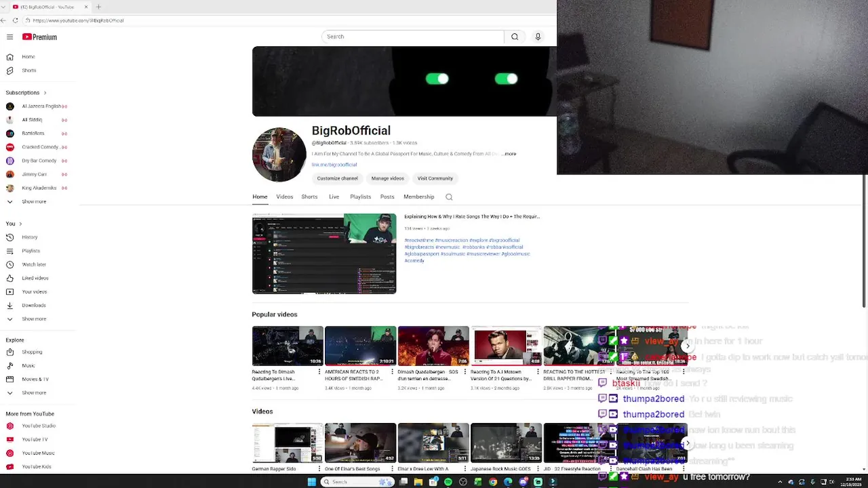Click the Visit Community button

tap(435, 178)
